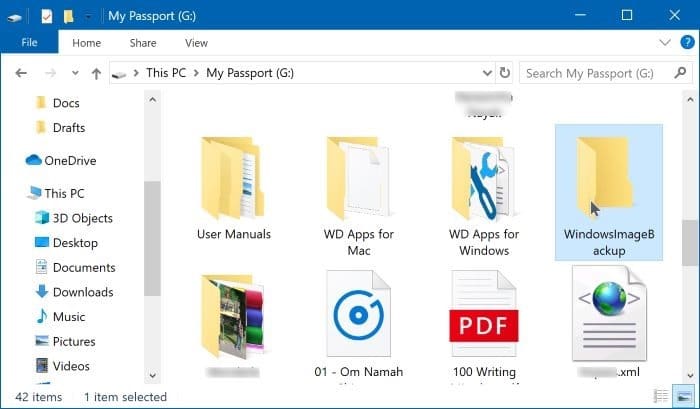Open the Share ribbon tab
The height and width of the screenshot is (409, 700).
click(143, 43)
